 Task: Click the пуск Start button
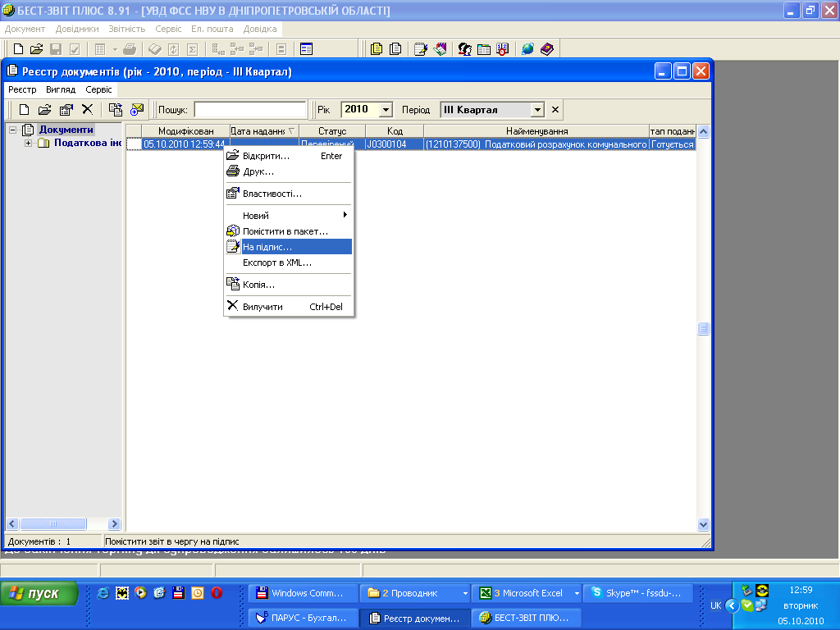(39, 594)
